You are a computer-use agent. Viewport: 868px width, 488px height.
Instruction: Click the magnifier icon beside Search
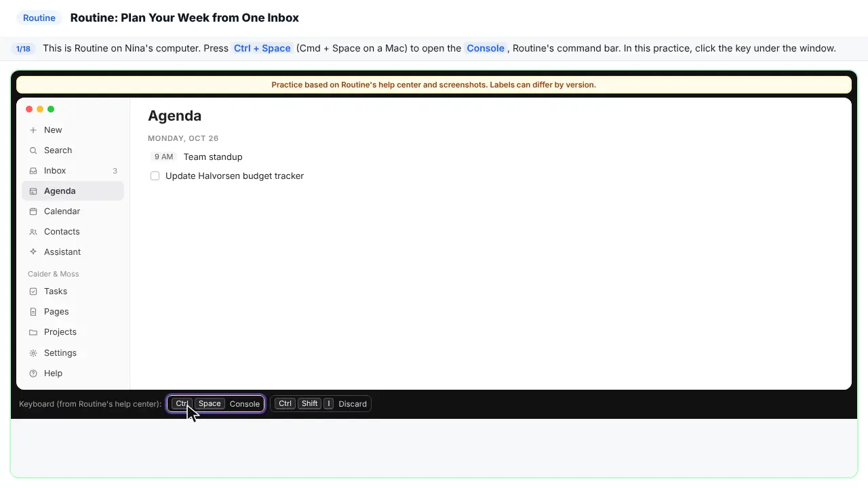(x=33, y=150)
